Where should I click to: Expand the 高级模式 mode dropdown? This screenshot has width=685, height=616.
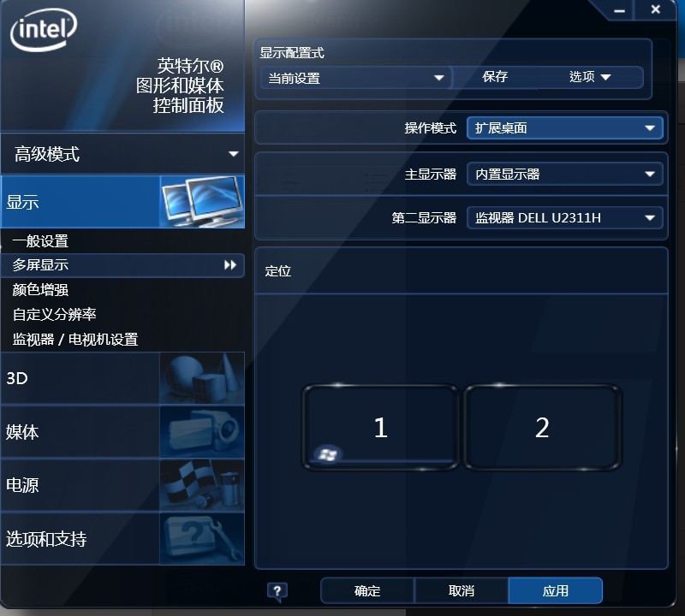click(122, 154)
